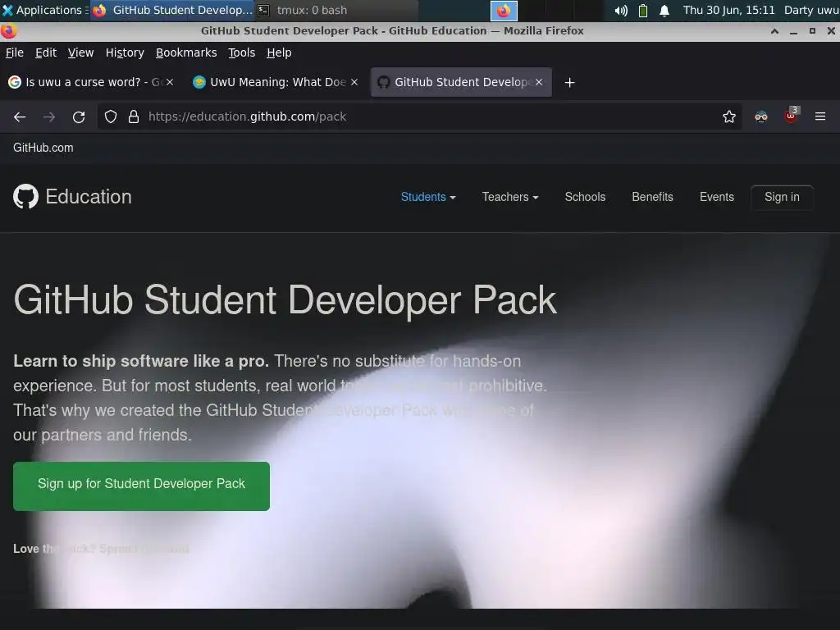This screenshot has width=840, height=630.
Task: Reload the current page
Action: 79,116
